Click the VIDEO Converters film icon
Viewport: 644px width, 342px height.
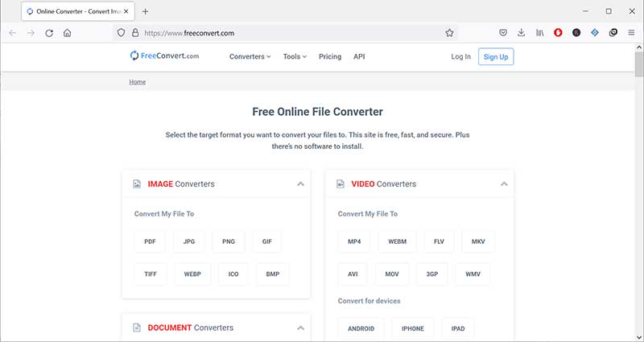(340, 184)
